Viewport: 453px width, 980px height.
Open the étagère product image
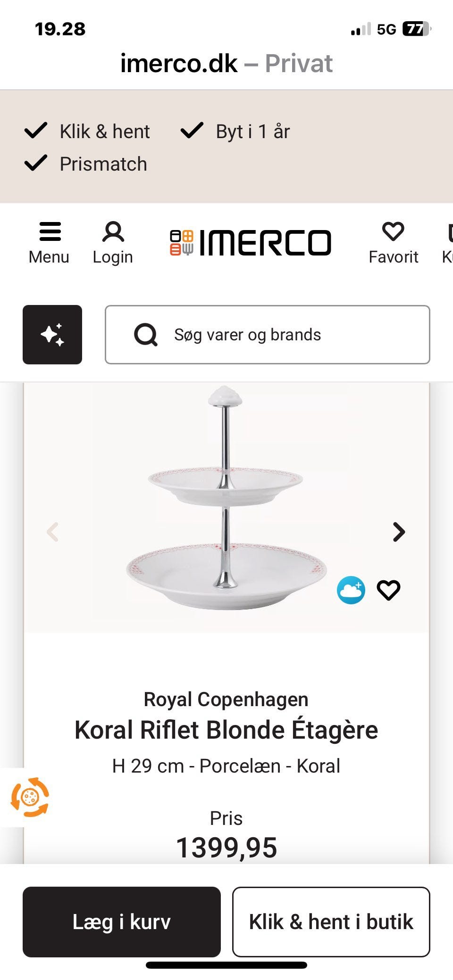[226, 500]
